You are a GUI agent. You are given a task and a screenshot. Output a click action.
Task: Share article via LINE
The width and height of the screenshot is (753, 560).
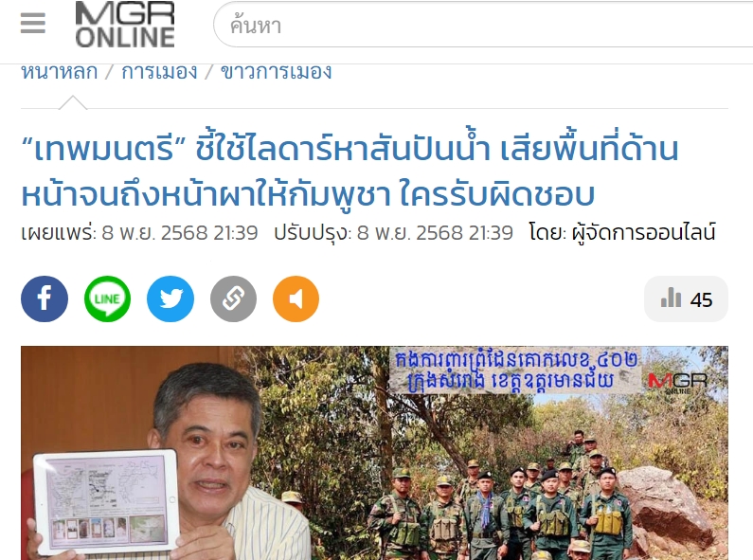[107, 298]
